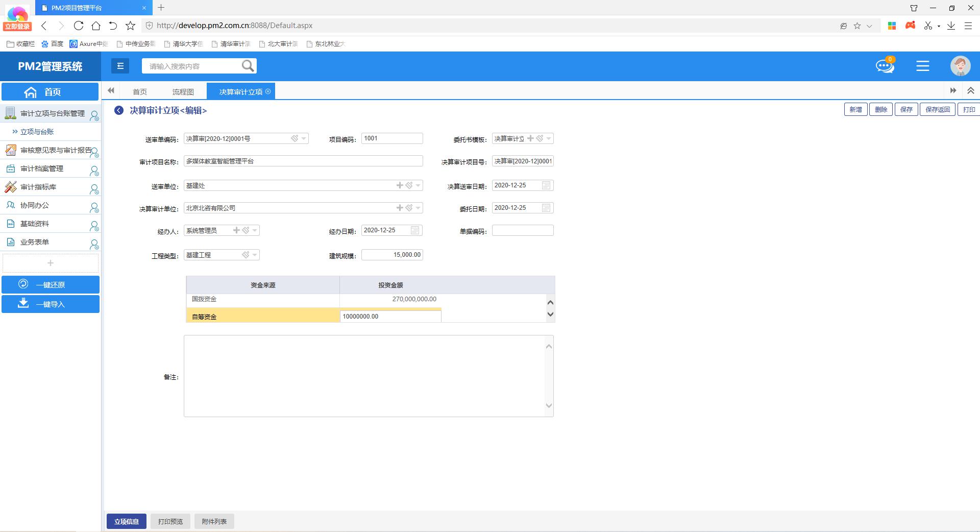Screen dimensions: 980x532
Task: Click the plus icon in 送审单位 field
Action: (400, 185)
